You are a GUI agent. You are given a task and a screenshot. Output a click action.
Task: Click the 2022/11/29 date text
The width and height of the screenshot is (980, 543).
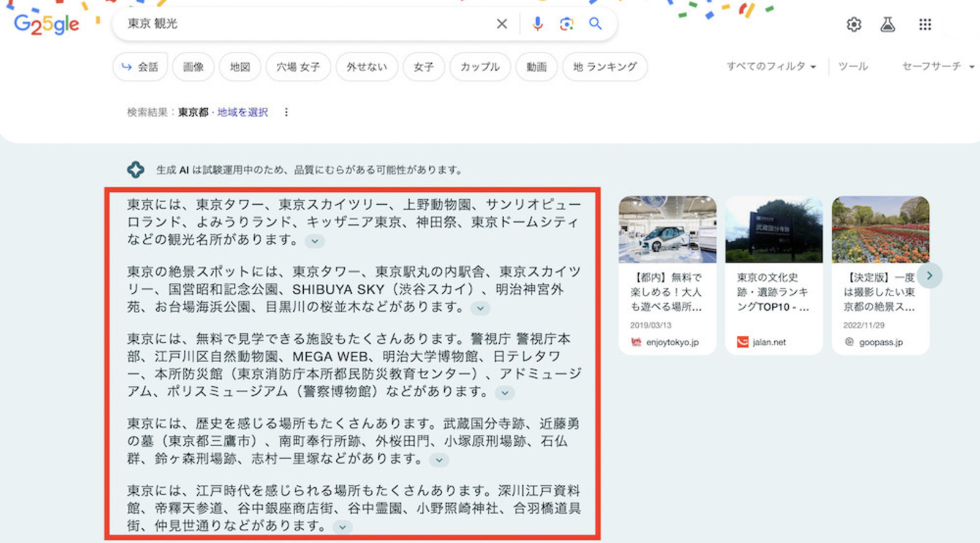864,325
